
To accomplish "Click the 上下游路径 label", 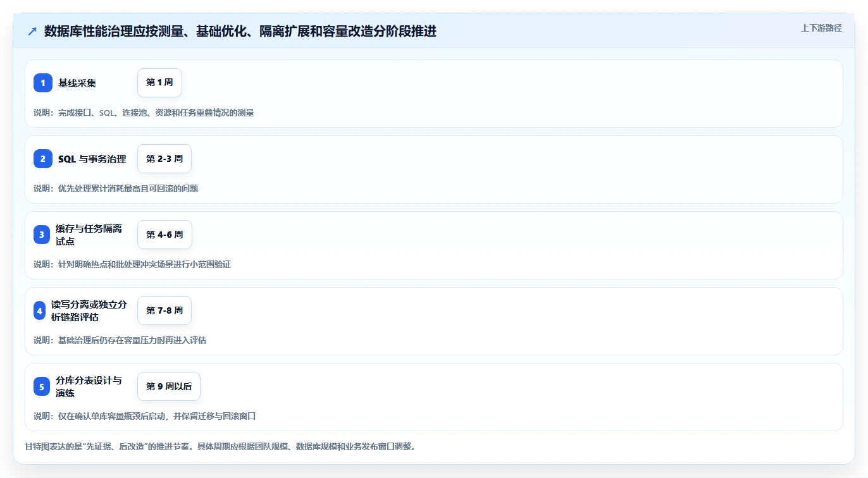I will tap(821, 28).
